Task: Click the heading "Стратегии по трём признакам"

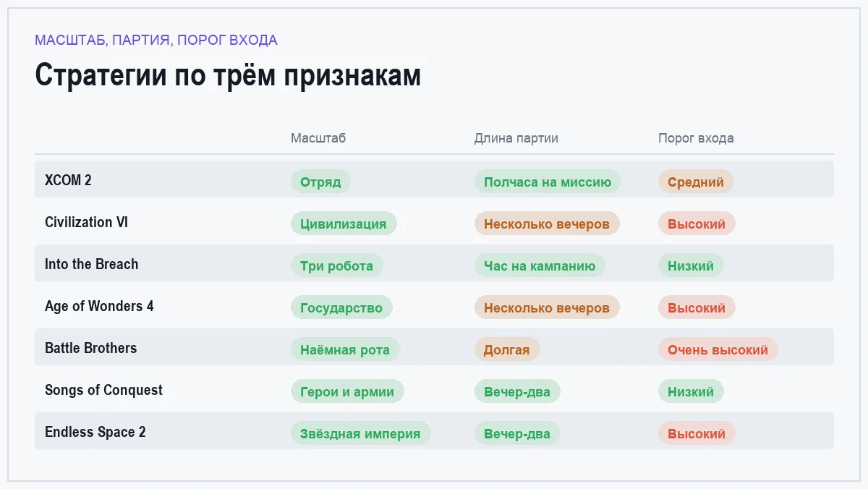Action: (x=228, y=76)
